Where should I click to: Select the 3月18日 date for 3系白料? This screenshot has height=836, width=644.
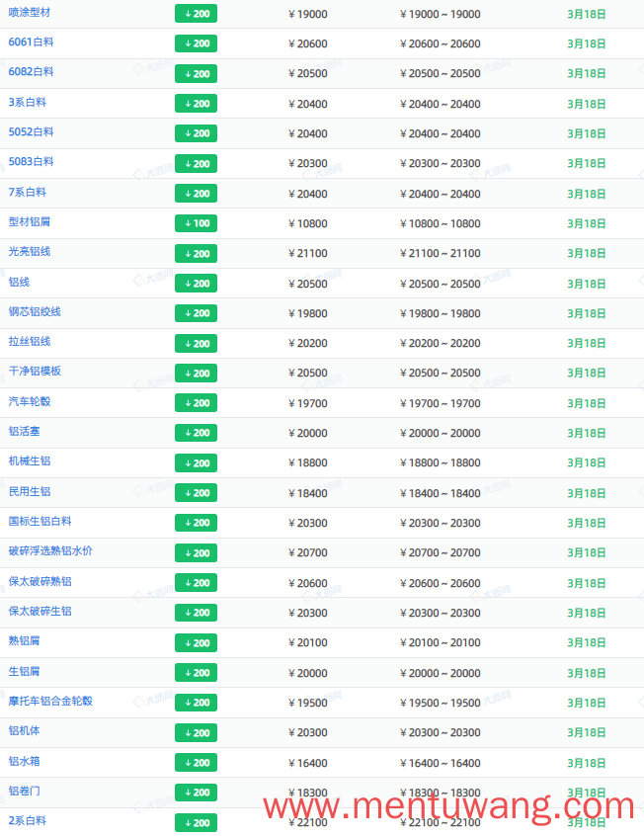(x=587, y=104)
